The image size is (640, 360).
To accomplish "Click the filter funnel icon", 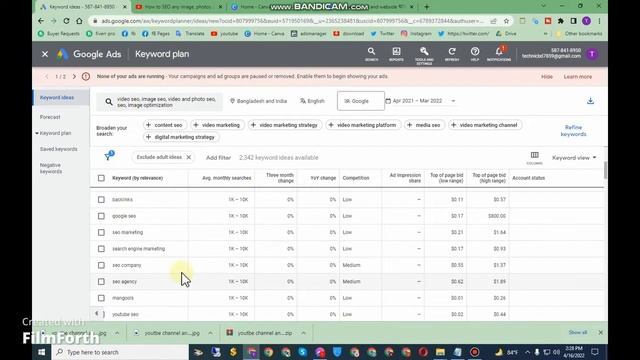I will point(109,156).
